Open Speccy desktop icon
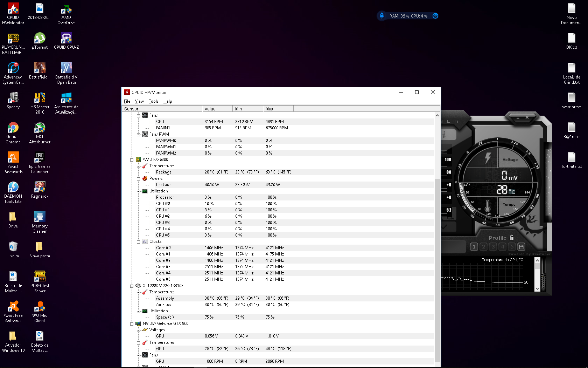 [x=13, y=101]
